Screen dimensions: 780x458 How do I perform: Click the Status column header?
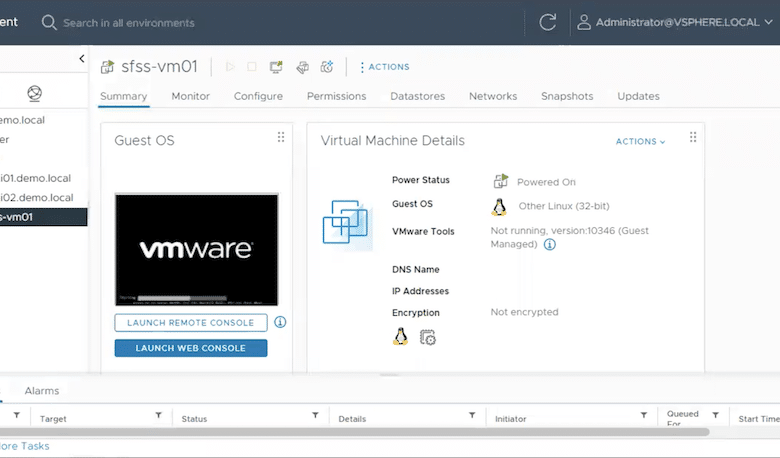click(x=194, y=419)
